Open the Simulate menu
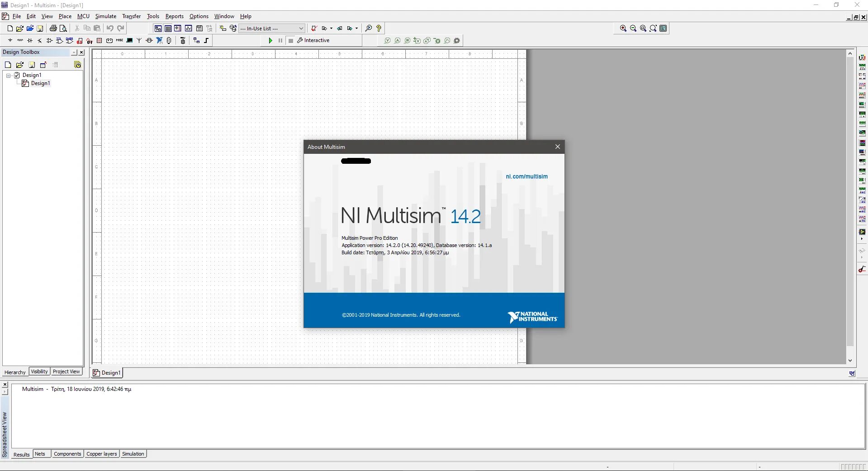The image size is (868, 471). point(105,16)
